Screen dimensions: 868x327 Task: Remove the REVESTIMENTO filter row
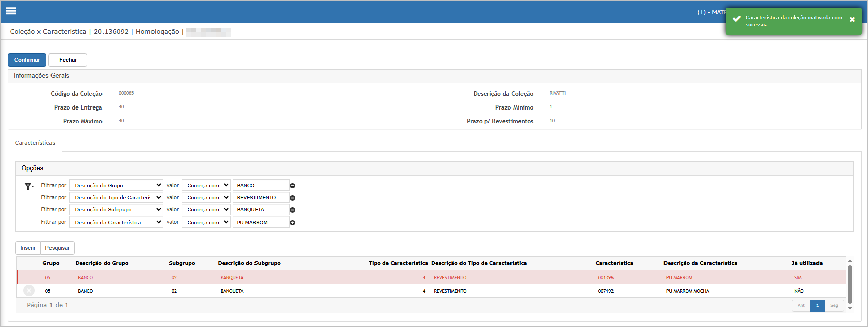coord(292,198)
